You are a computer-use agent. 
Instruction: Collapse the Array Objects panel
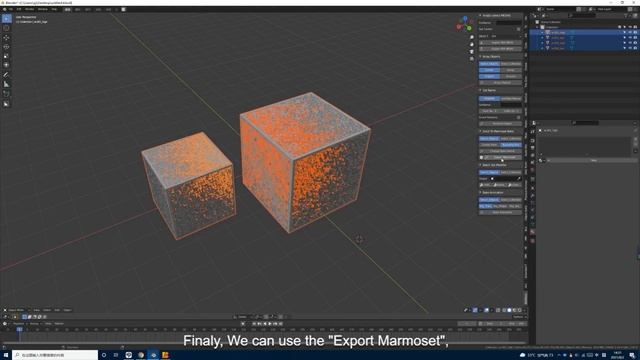click(480, 56)
